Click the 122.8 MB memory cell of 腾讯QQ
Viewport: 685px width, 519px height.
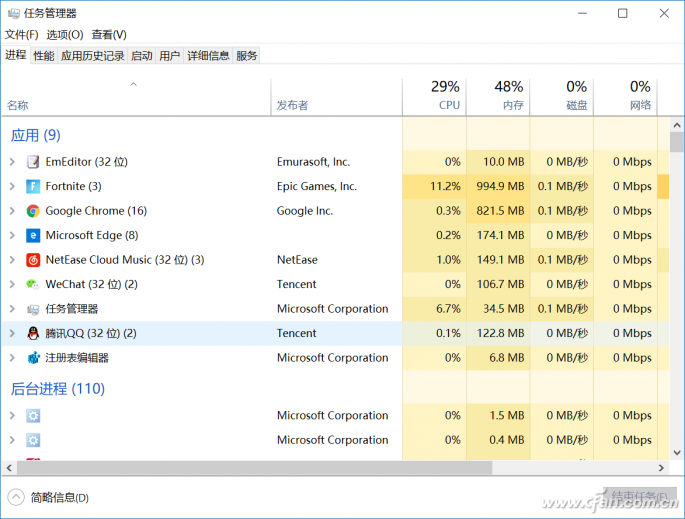(498, 333)
